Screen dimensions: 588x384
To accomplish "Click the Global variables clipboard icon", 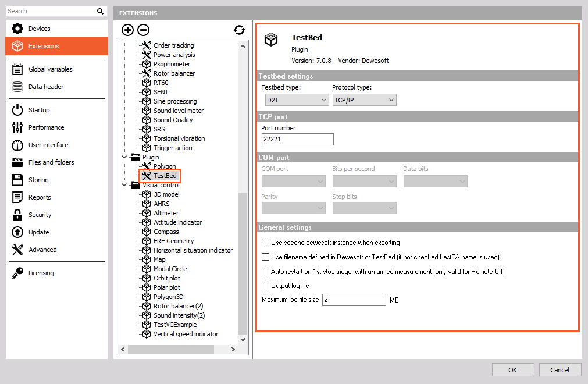I will pos(17,69).
